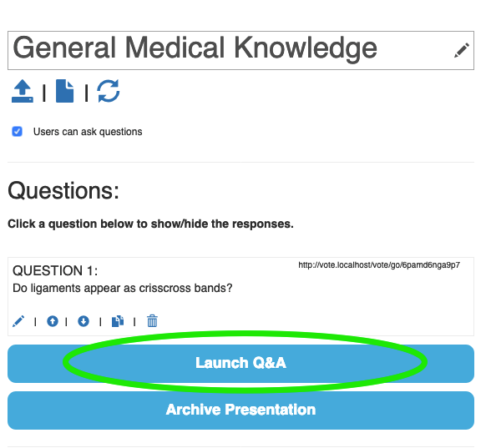491x448 pixels.
Task: Move Question 1 up with the arrow icon
Action: click(x=53, y=321)
